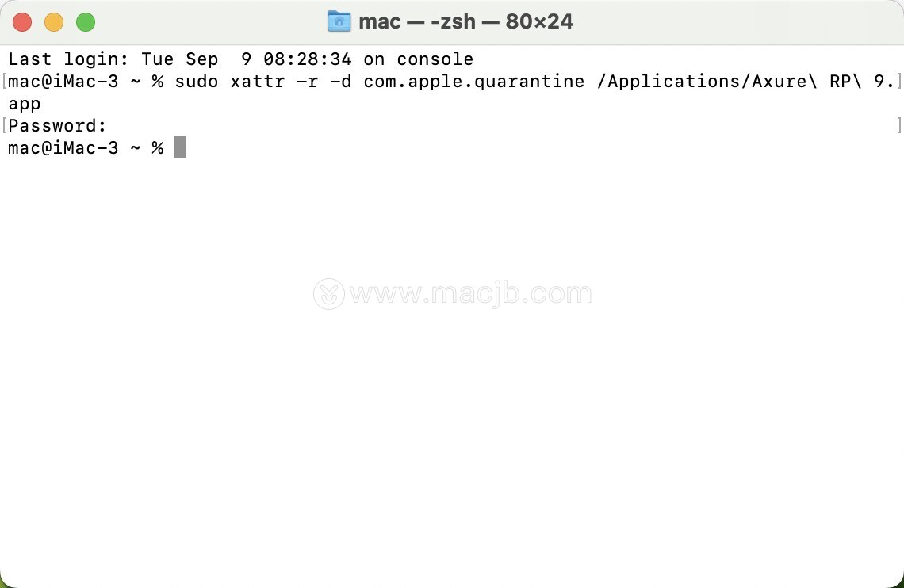Click "com.apple.quarantine" attribute text
The width and height of the screenshot is (904, 588).
click(x=474, y=81)
